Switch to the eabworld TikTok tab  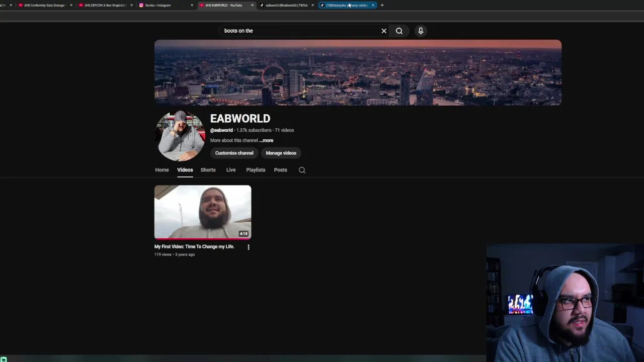coord(286,5)
